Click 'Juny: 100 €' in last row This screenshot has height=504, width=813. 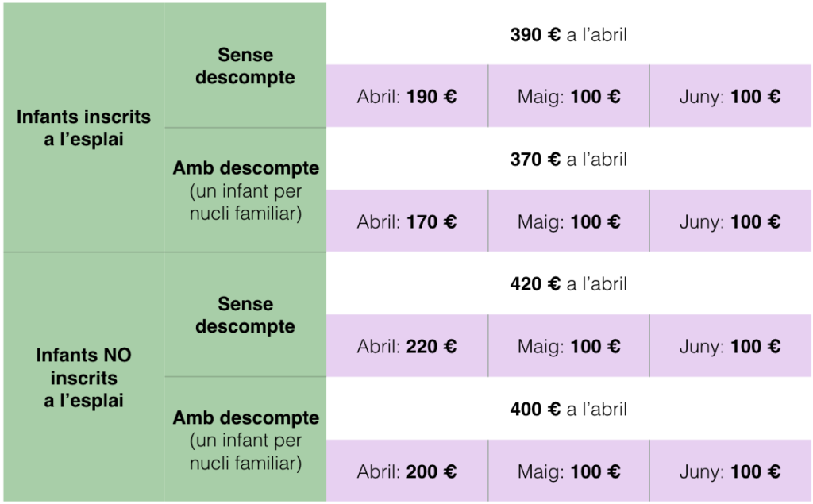coord(730,471)
